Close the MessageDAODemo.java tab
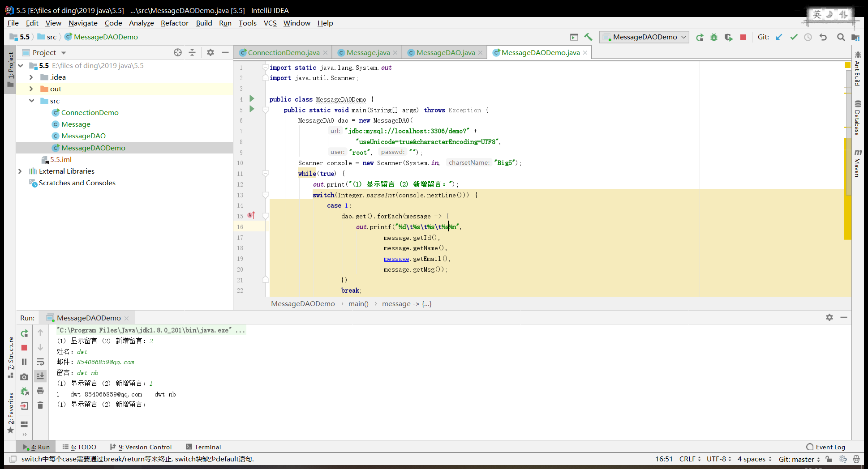868x469 pixels. [x=585, y=53]
